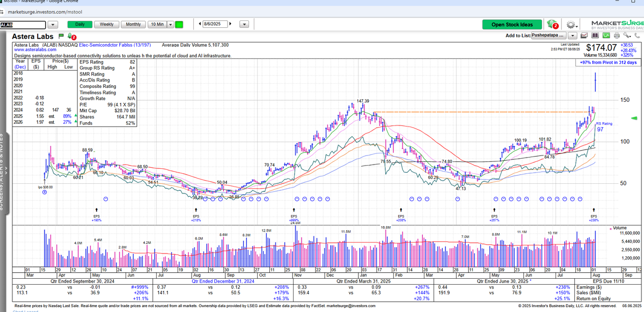The image size is (644, 312).
Task: Click the dropdown arrow beside the list selector
Action: (x=573, y=35)
